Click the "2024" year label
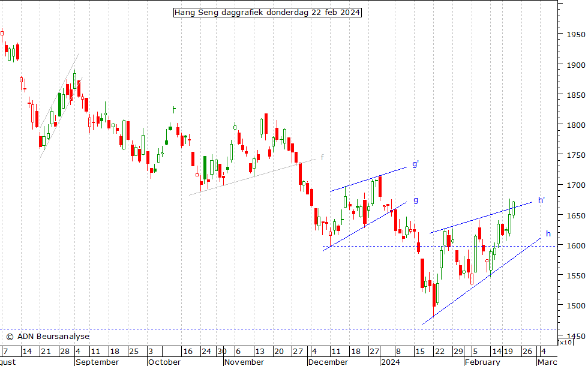 pos(391,362)
